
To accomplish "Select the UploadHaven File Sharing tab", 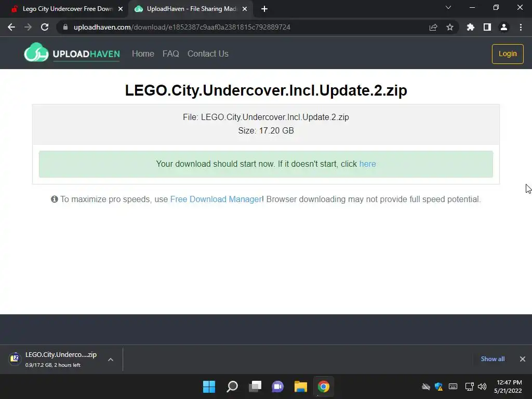I will point(191,9).
